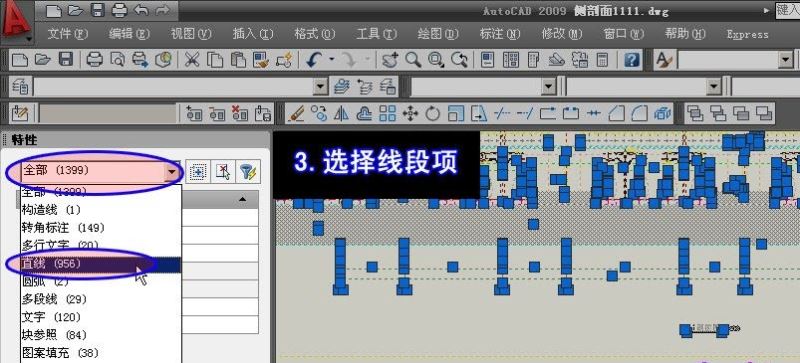Open the Text Style icon
Screen dimensions: 800x363
tap(664, 61)
